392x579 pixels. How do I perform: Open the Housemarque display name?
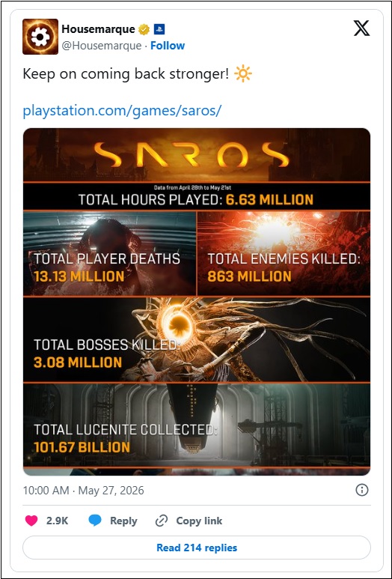(98, 28)
